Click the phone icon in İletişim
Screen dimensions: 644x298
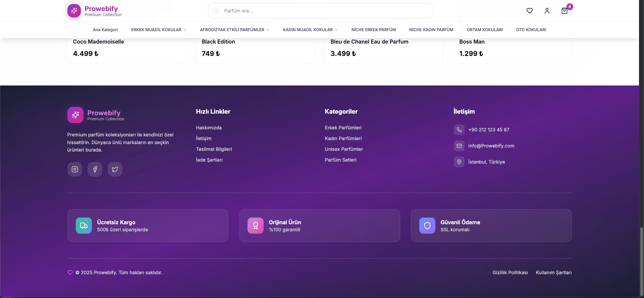[x=459, y=130]
